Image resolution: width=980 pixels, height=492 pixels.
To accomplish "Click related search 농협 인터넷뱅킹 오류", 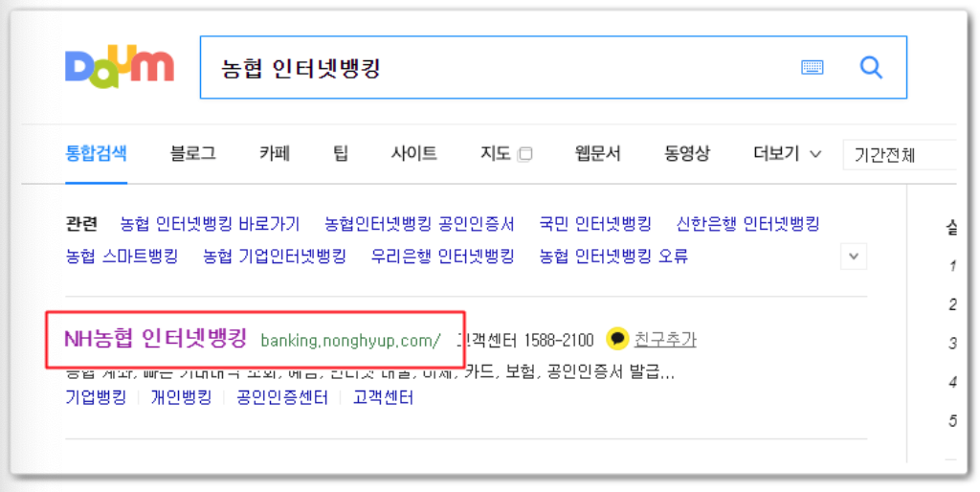I will coord(613,257).
